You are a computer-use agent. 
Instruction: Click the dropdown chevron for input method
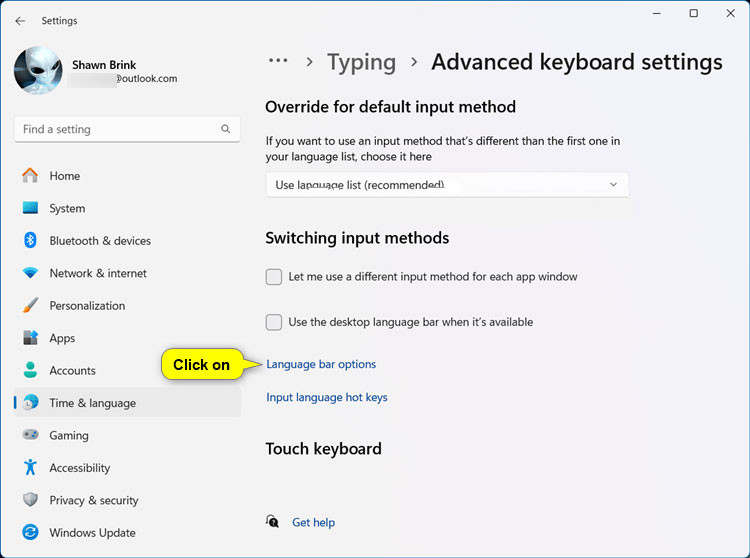(613, 185)
